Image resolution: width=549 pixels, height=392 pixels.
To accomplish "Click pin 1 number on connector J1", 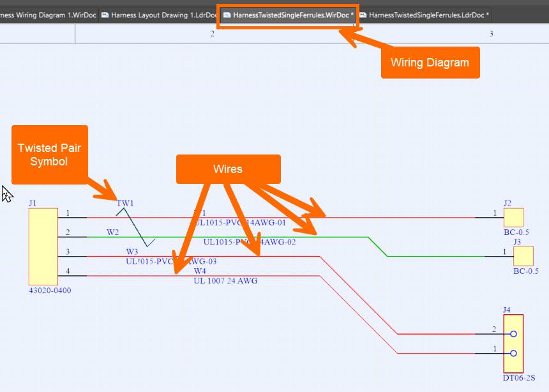I will pyautogui.click(x=68, y=213).
